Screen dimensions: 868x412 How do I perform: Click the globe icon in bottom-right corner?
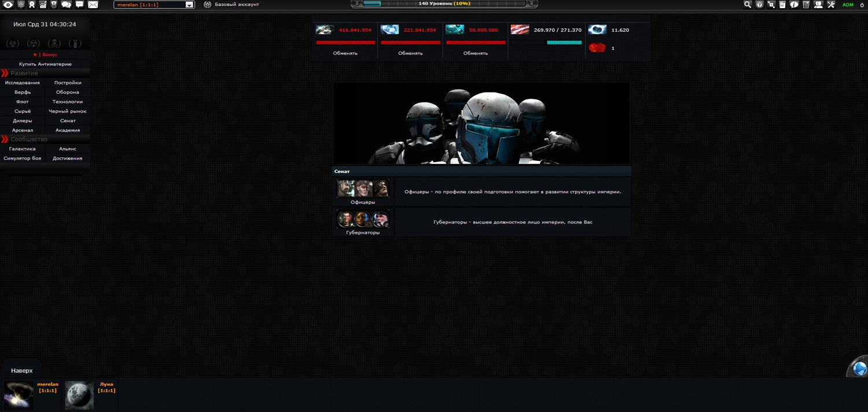[x=860, y=368]
